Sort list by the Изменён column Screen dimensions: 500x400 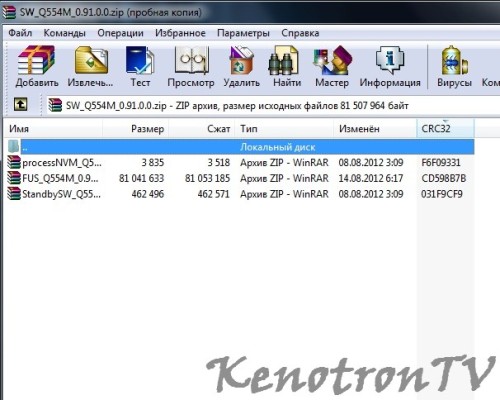pyautogui.click(x=375, y=129)
